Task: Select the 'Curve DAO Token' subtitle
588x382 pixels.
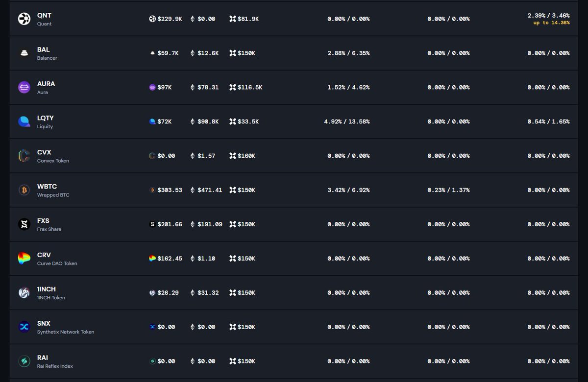Action: (57, 263)
